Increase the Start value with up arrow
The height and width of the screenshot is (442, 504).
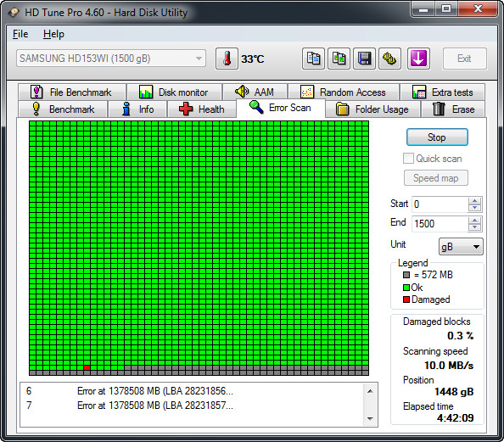coord(474,201)
